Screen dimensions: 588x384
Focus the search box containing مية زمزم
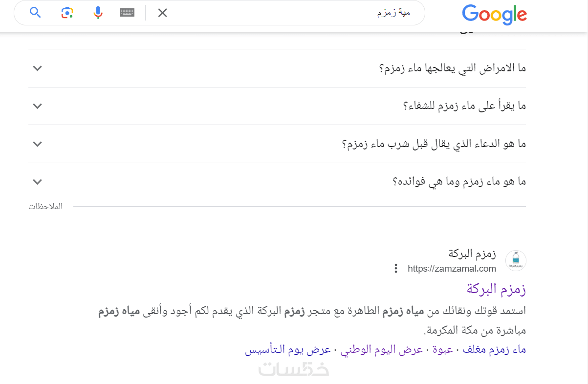point(293,13)
